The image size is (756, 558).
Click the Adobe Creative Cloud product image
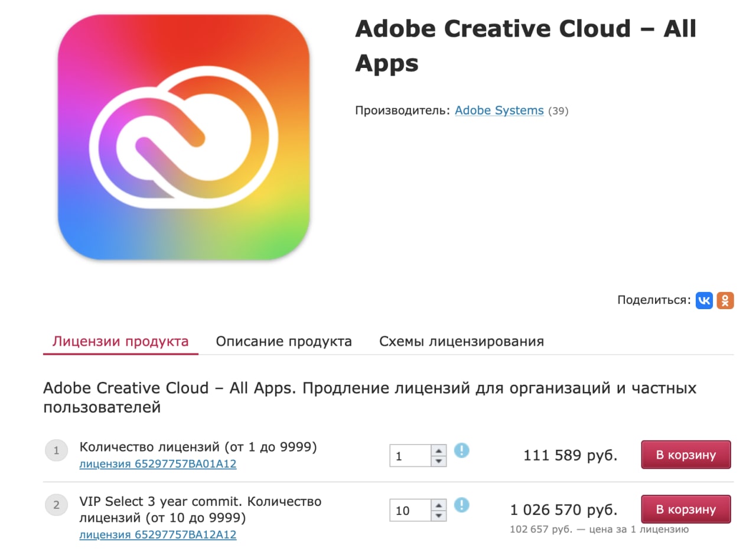pyautogui.click(x=184, y=137)
